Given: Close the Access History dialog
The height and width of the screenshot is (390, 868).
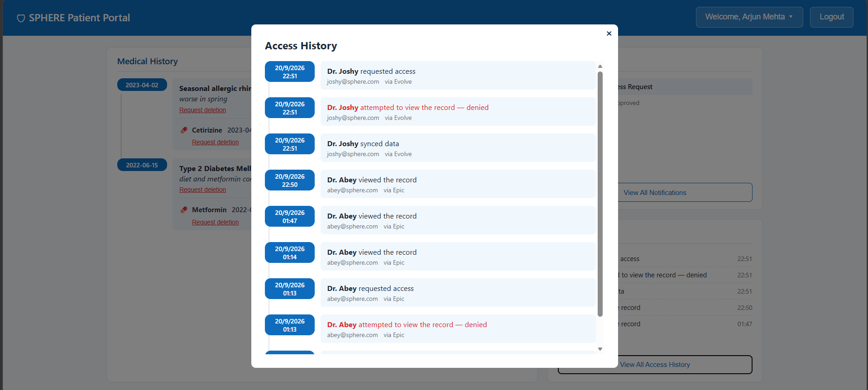Looking at the screenshot, I should pyautogui.click(x=609, y=33).
